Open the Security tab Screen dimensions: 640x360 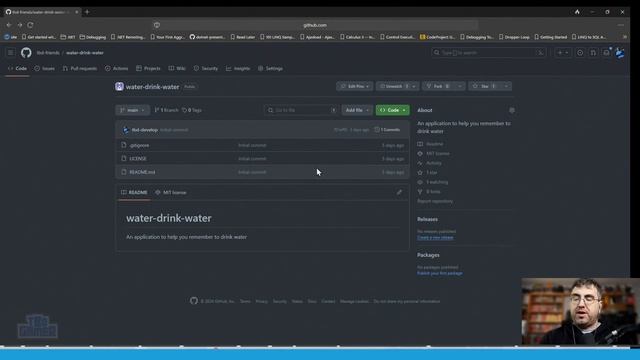pos(206,69)
